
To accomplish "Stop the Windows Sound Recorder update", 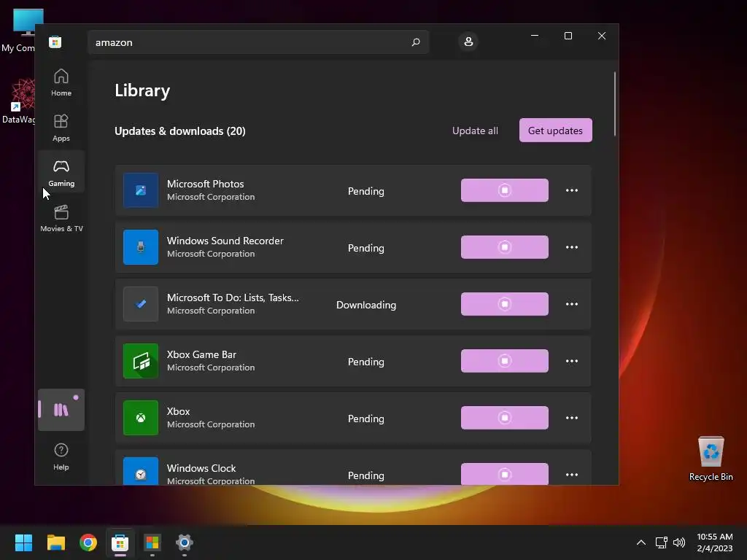I will click(x=505, y=247).
